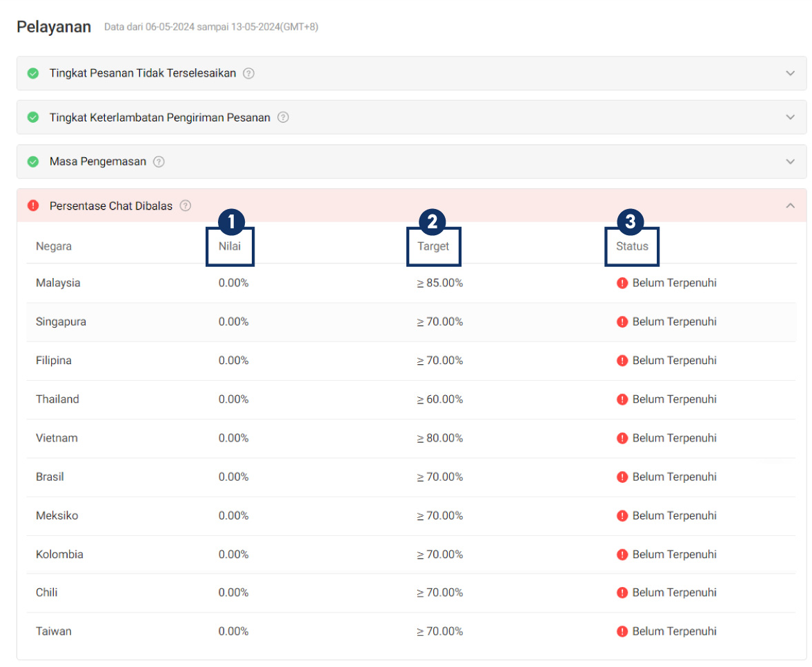Click help icon next to Masa Pengemasan
Viewport: 812px width, 667px height.
coord(159,161)
